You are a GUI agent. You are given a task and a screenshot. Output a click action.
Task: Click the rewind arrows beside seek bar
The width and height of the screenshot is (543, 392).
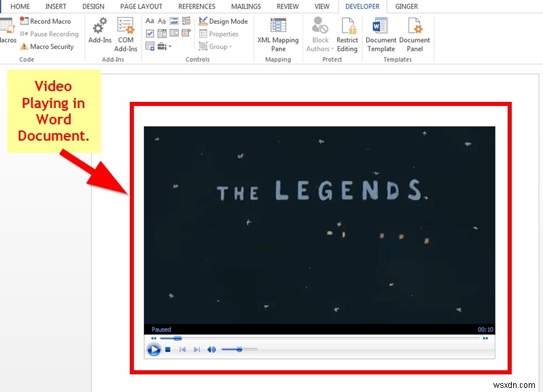pyautogui.click(x=154, y=338)
